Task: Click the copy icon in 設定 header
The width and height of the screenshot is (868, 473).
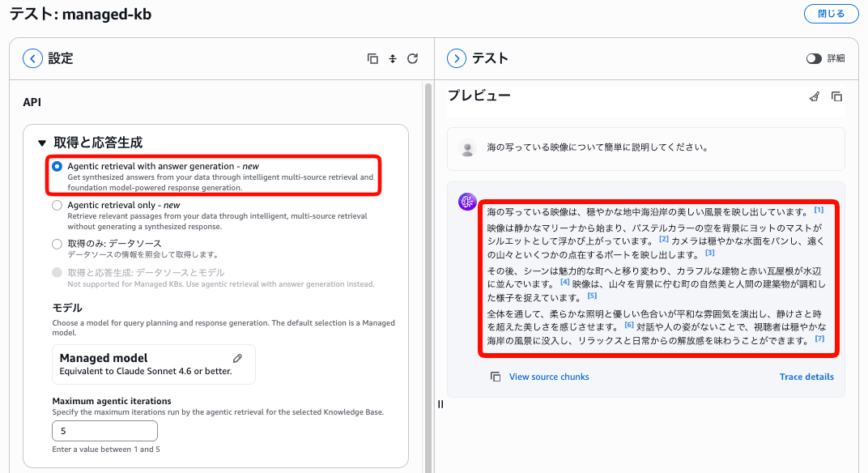Action: [372, 58]
